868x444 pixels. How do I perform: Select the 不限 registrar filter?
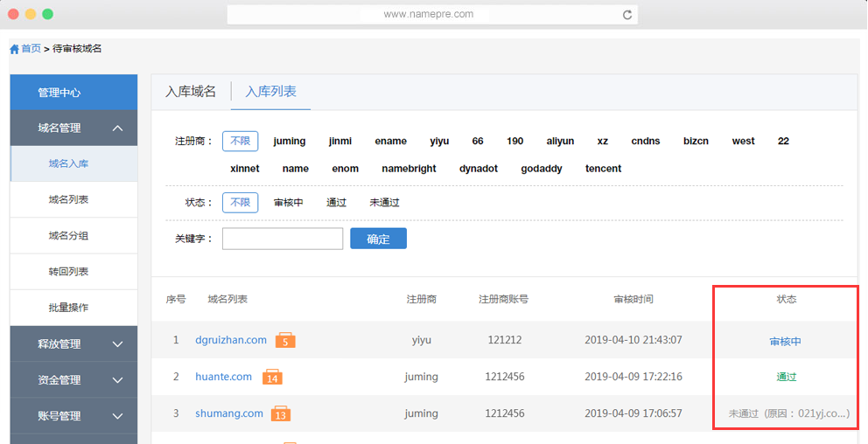coord(240,141)
